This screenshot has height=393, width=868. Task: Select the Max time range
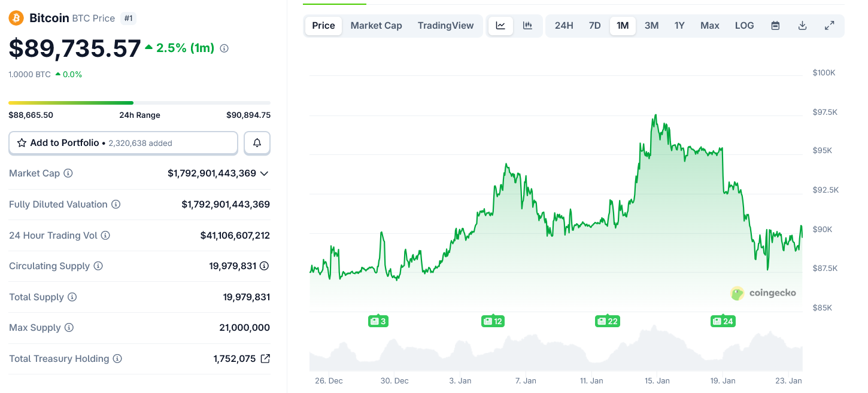tap(709, 25)
